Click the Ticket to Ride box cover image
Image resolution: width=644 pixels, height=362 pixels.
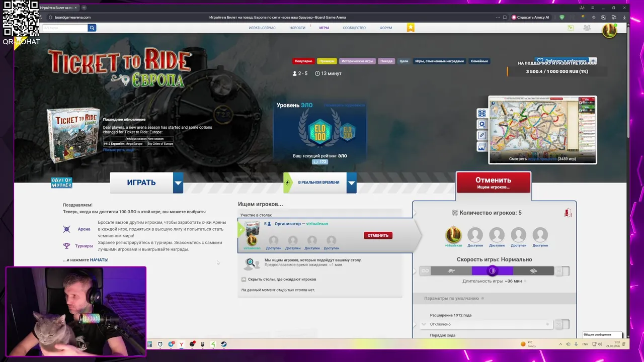(x=73, y=136)
